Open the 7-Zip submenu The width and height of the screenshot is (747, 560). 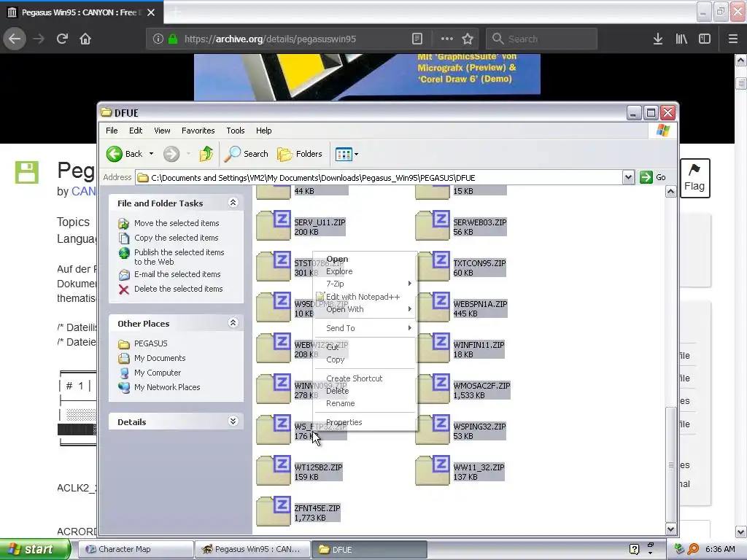point(365,284)
